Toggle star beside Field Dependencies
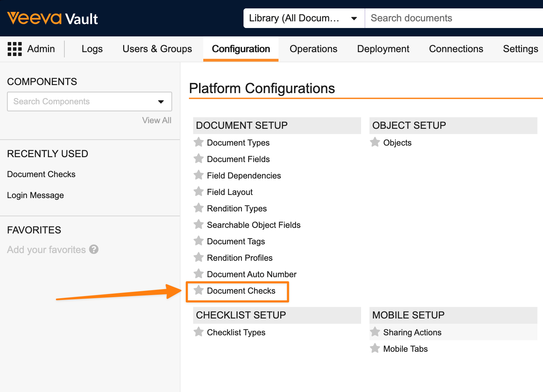The image size is (543, 392). (x=199, y=175)
